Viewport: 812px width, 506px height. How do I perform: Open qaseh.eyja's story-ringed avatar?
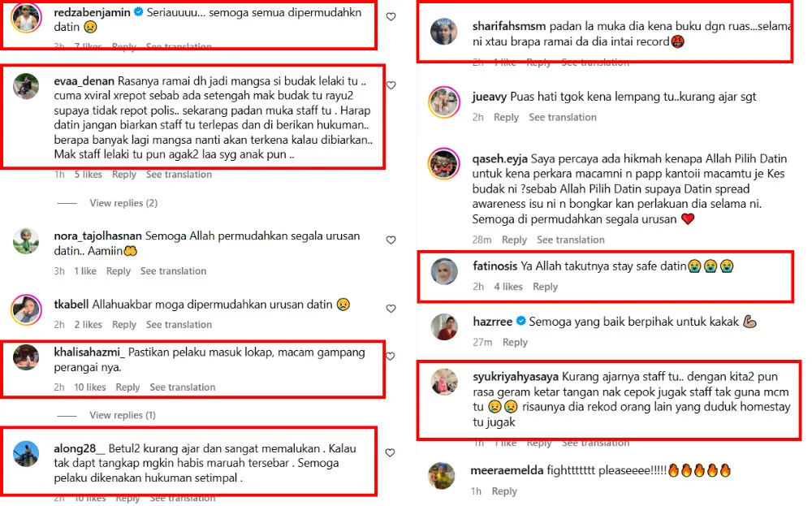pos(444,164)
